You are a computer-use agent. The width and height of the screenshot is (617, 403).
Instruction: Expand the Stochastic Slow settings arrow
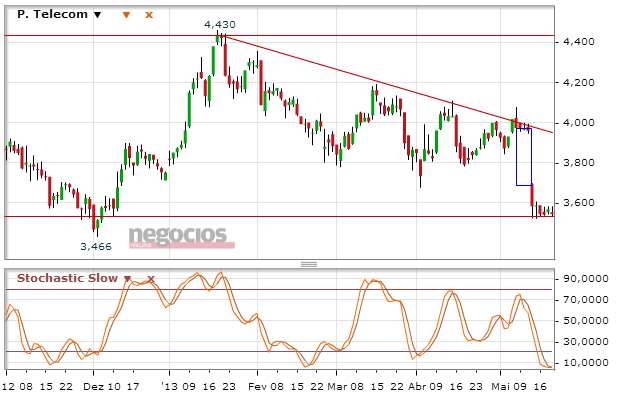click(x=127, y=279)
